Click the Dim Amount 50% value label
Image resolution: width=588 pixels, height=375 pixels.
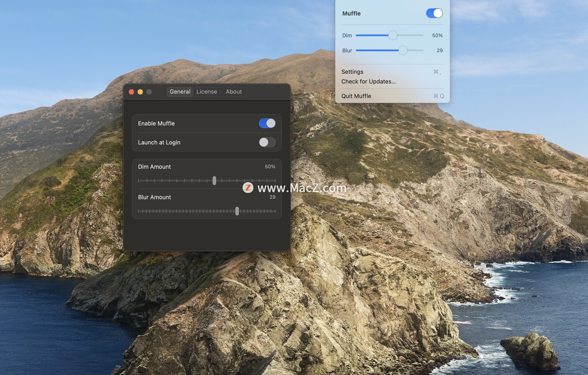(x=270, y=166)
